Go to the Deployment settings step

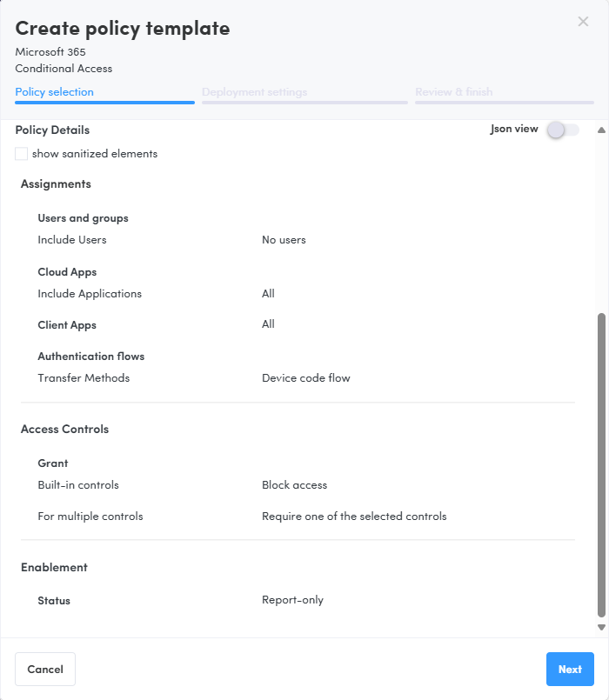[x=254, y=92]
